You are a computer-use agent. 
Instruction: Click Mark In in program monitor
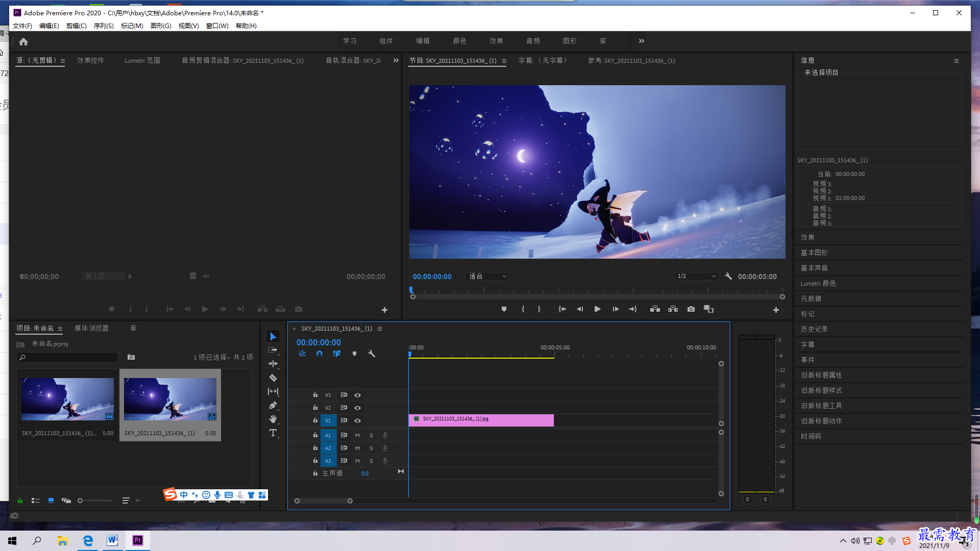point(523,309)
